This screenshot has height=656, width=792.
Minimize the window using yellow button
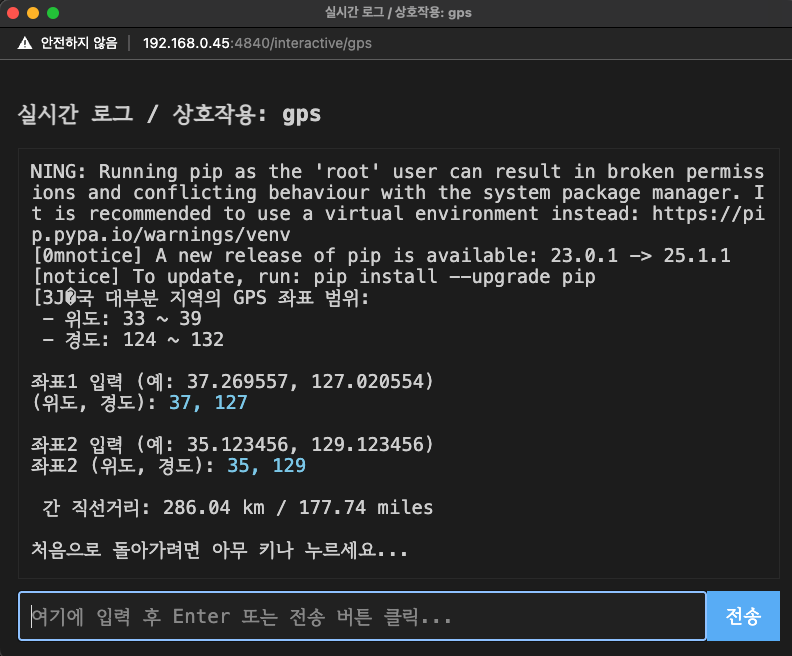[33, 13]
